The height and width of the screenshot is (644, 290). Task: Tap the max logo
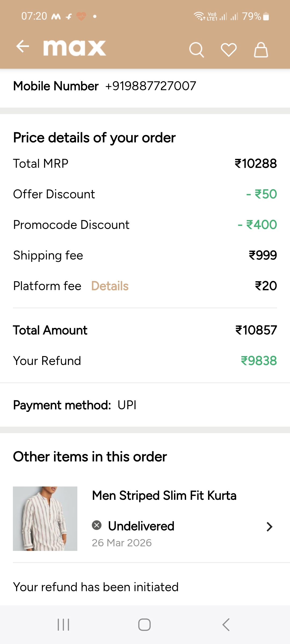(x=75, y=48)
